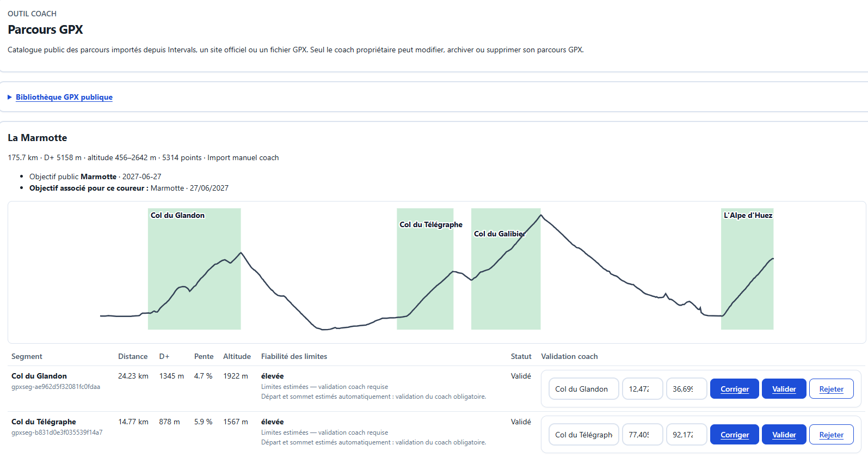
Task: Click the 1345 m D+ value
Action: 171,376
